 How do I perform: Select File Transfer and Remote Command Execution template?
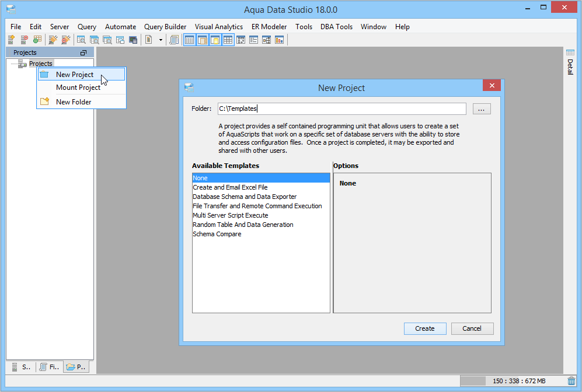(x=261, y=206)
